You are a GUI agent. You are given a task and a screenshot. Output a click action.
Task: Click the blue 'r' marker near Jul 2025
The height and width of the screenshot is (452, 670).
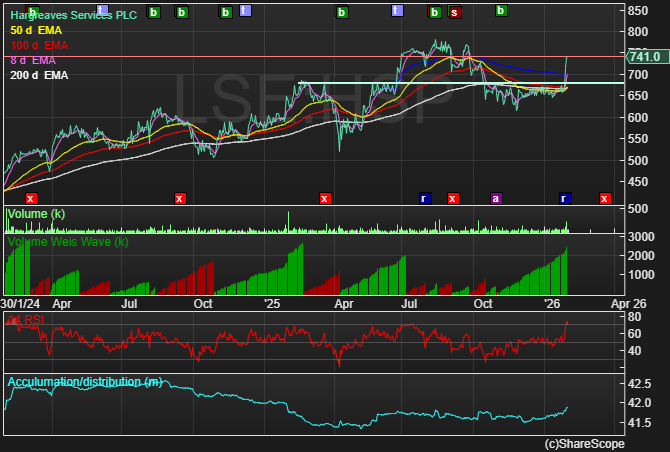click(x=424, y=198)
